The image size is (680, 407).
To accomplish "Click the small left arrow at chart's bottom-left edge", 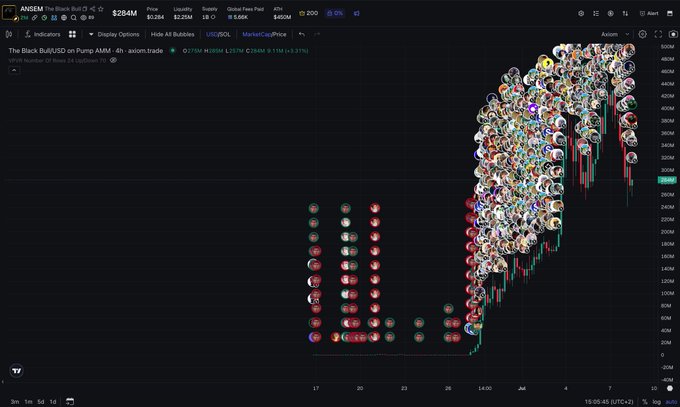I will click(3, 382).
